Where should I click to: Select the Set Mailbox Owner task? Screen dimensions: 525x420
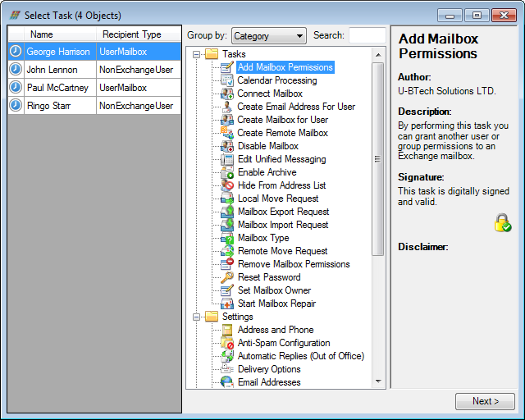(274, 290)
